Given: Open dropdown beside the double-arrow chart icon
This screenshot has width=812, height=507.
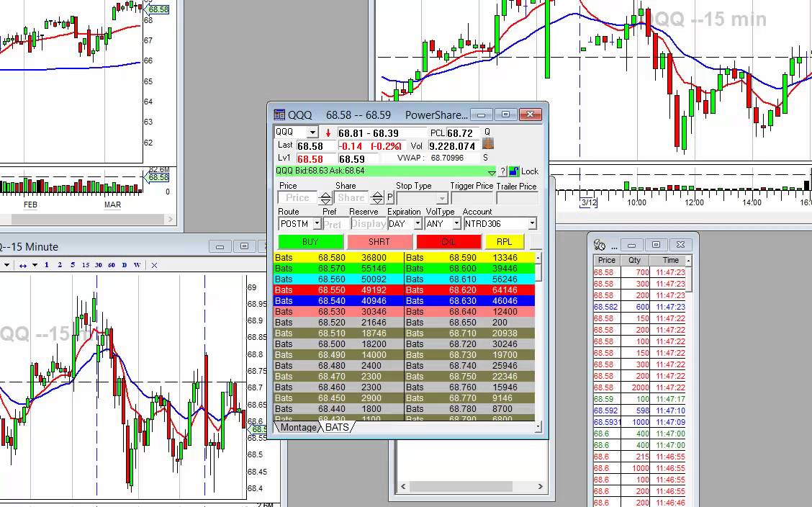Looking at the screenshot, I should [x=35, y=265].
